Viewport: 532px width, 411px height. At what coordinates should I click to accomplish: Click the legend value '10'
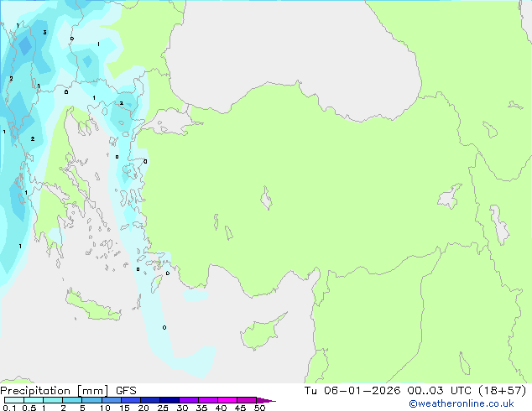click(x=105, y=408)
